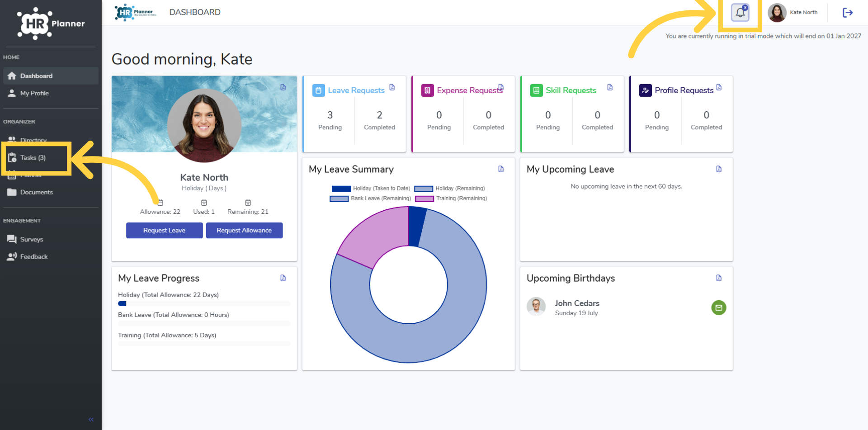Viewport: 868px width, 430px height.
Task: Toggle Holiday (Taken to Date) legend item
Action: point(371,189)
